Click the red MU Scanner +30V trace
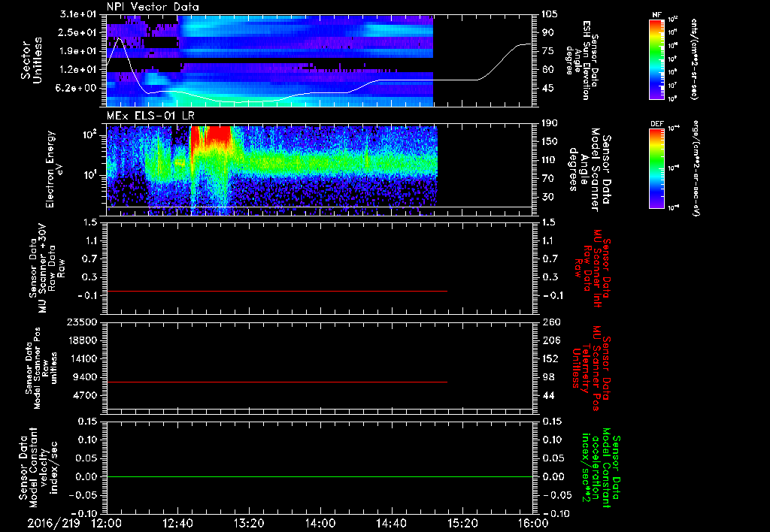Viewport: 770px width, 532px height. click(x=277, y=291)
